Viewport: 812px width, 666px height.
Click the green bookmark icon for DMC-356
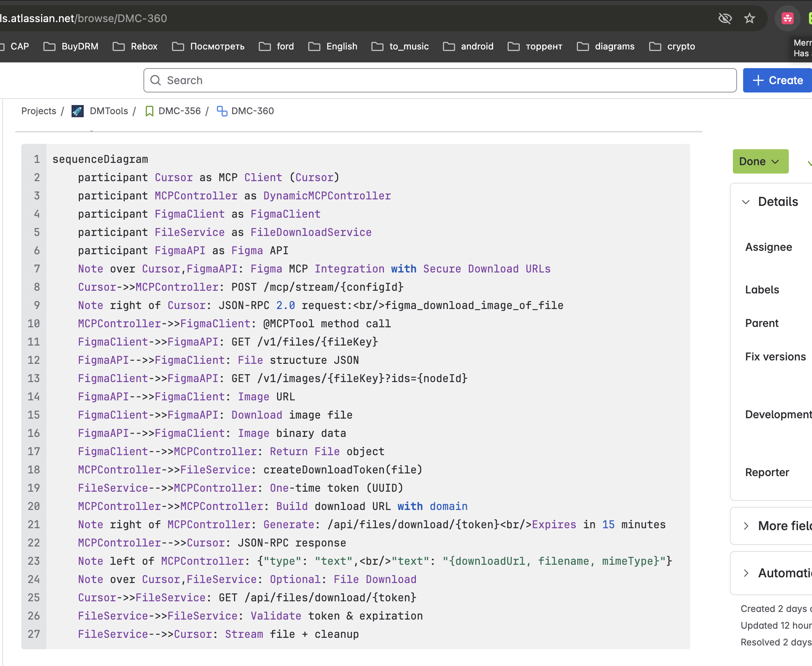pyautogui.click(x=150, y=111)
